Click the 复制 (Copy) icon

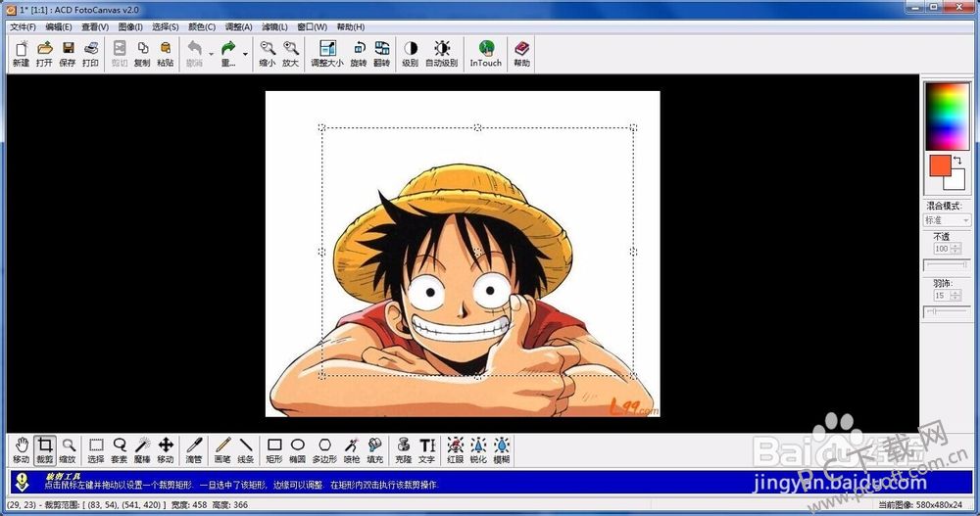[142, 53]
